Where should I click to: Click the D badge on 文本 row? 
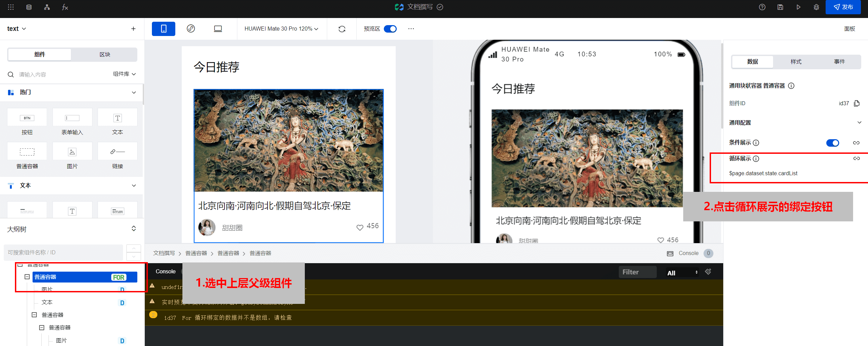[122, 303]
